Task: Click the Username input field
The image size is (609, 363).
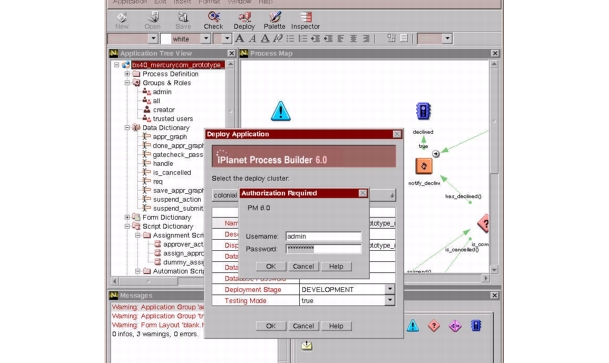Action: 324,236
